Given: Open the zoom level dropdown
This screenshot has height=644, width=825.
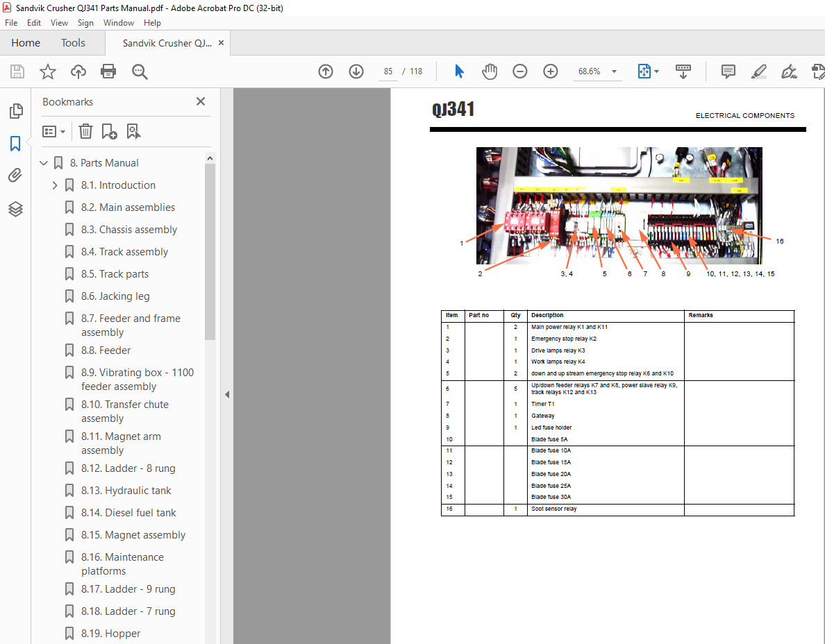Looking at the screenshot, I should pyautogui.click(x=614, y=71).
